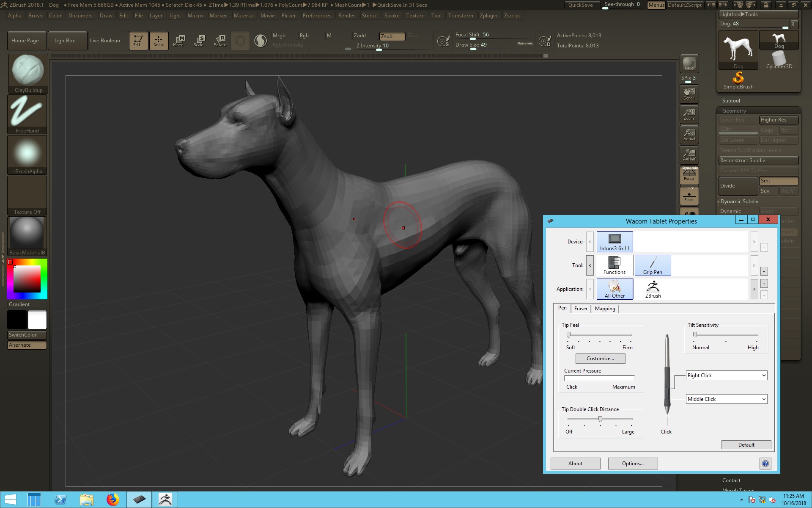
Task: Click the Options... button
Action: pos(633,464)
